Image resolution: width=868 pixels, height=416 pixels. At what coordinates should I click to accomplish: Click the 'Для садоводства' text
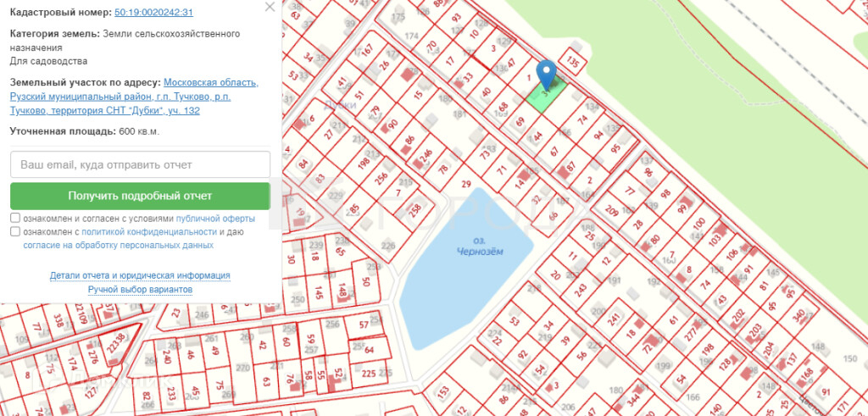click(x=48, y=61)
